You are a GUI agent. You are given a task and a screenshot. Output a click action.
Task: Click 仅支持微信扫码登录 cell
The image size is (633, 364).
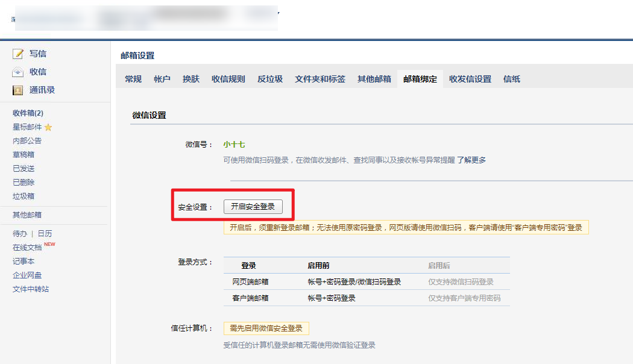click(x=461, y=281)
